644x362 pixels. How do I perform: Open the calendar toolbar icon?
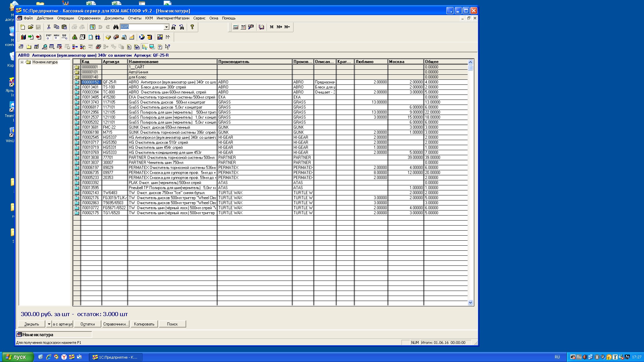tap(243, 27)
